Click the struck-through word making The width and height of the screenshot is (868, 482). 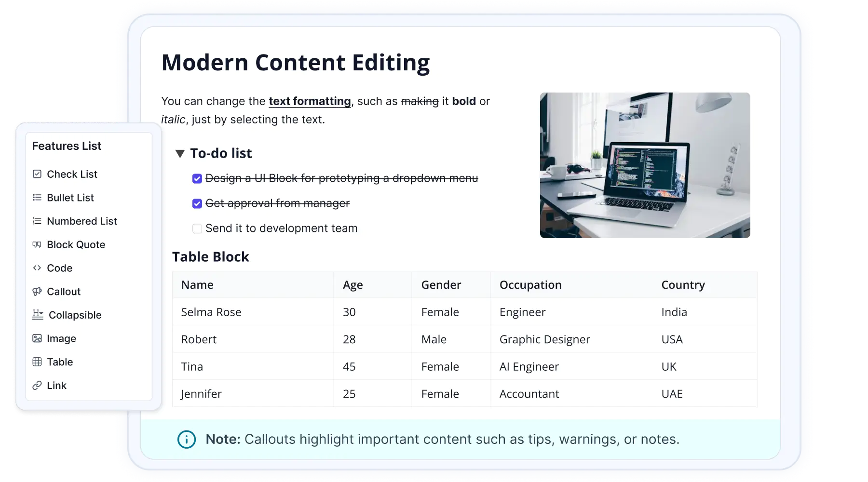[x=420, y=102]
